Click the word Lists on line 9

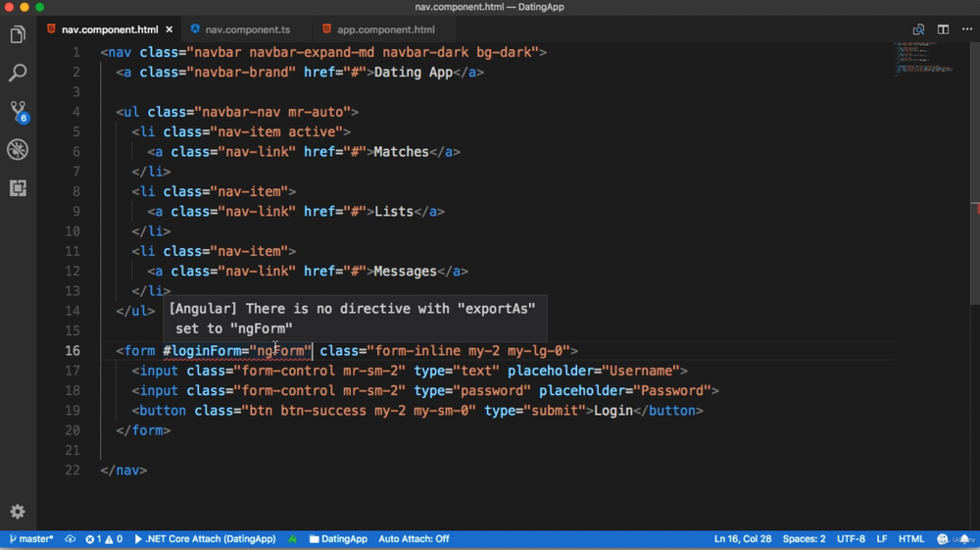394,212
